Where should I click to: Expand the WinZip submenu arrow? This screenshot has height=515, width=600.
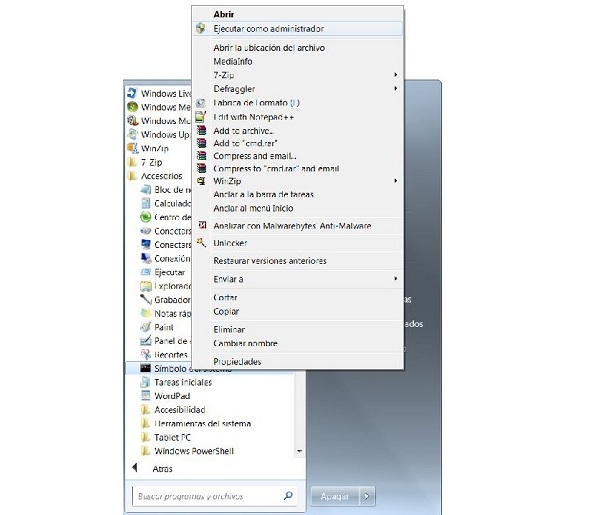pos(396,181)
